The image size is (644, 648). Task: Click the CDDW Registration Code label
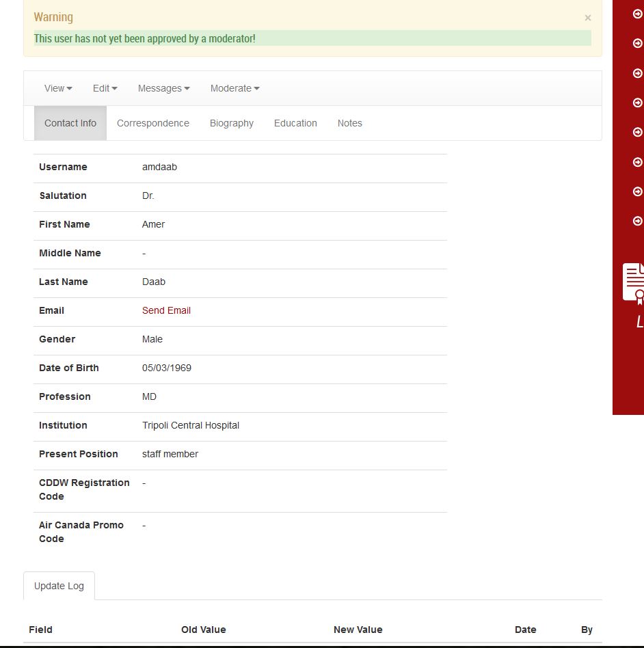tap(84, 489)
